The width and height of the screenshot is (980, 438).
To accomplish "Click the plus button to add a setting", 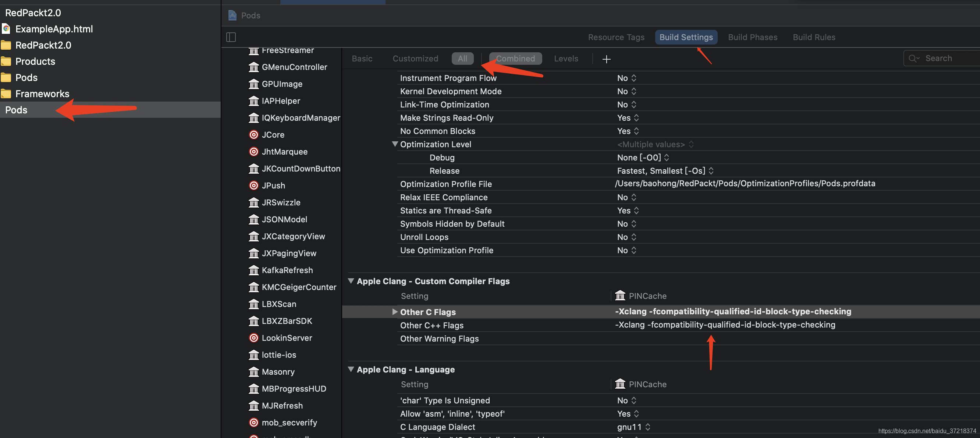I will click(606, 59).
